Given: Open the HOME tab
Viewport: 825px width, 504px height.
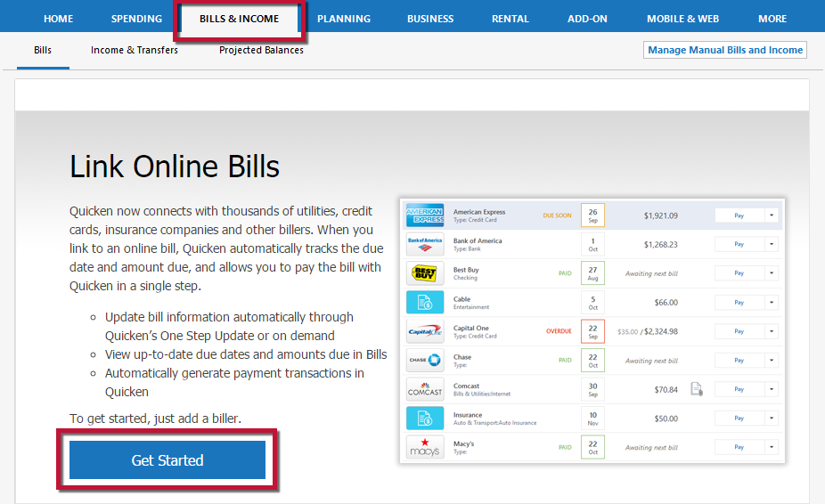Looking at the screenshot, I should tap(59, 19).
